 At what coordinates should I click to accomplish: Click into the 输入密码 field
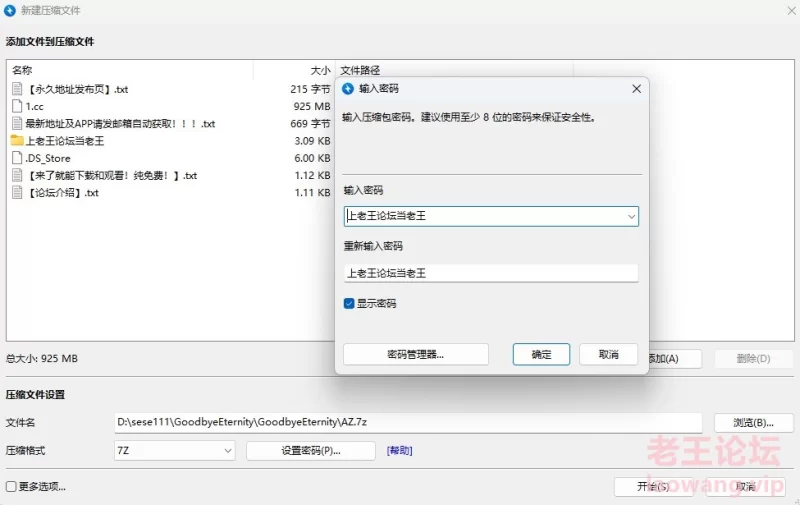[x=491, y=216]
